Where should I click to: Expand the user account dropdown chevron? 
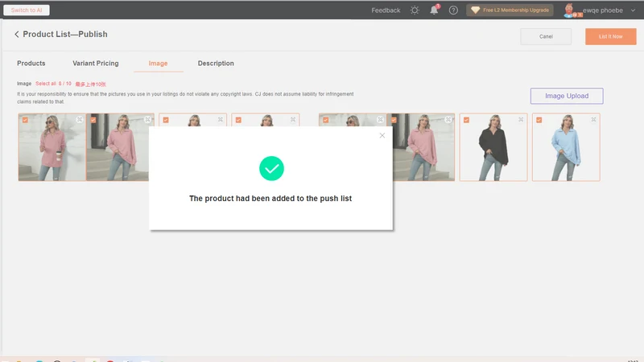[x=633, y=10]
